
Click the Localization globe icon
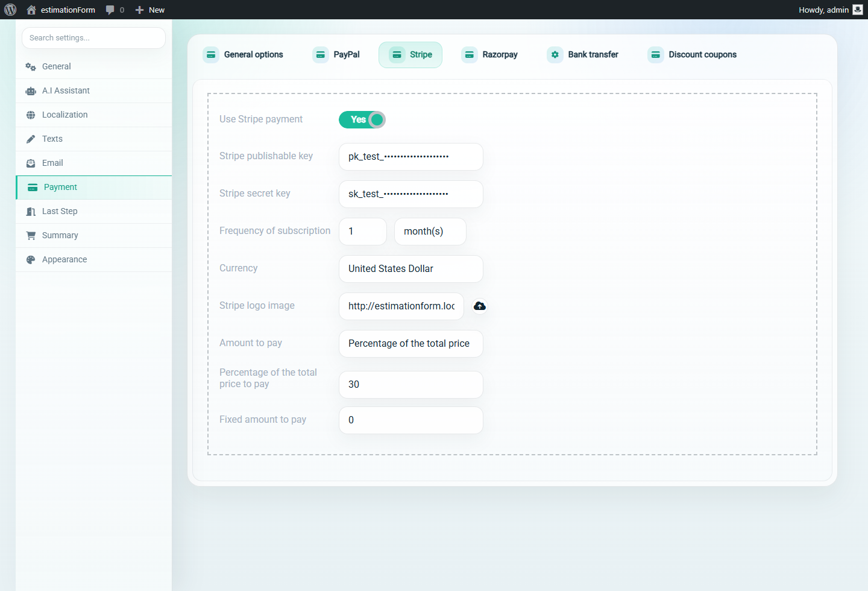(x=31, y=115)
